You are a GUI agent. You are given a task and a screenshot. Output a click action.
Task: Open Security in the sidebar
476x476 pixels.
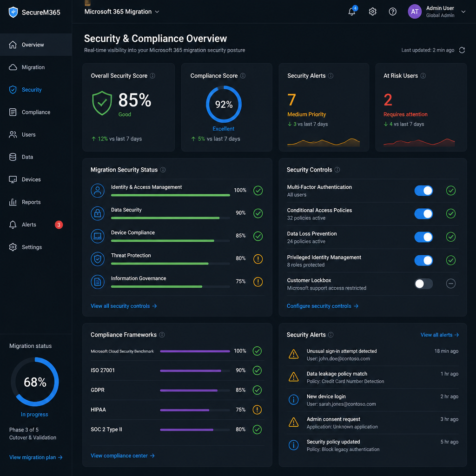click(36, 90)
